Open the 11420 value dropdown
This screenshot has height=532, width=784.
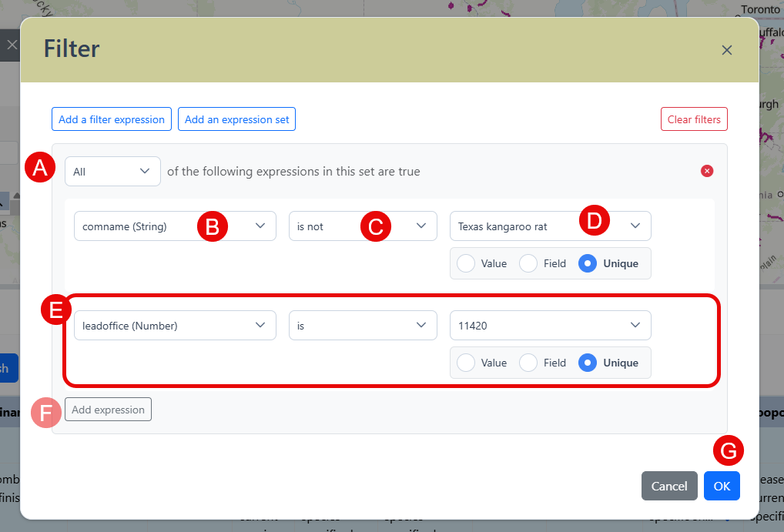(x=551, y=326)
